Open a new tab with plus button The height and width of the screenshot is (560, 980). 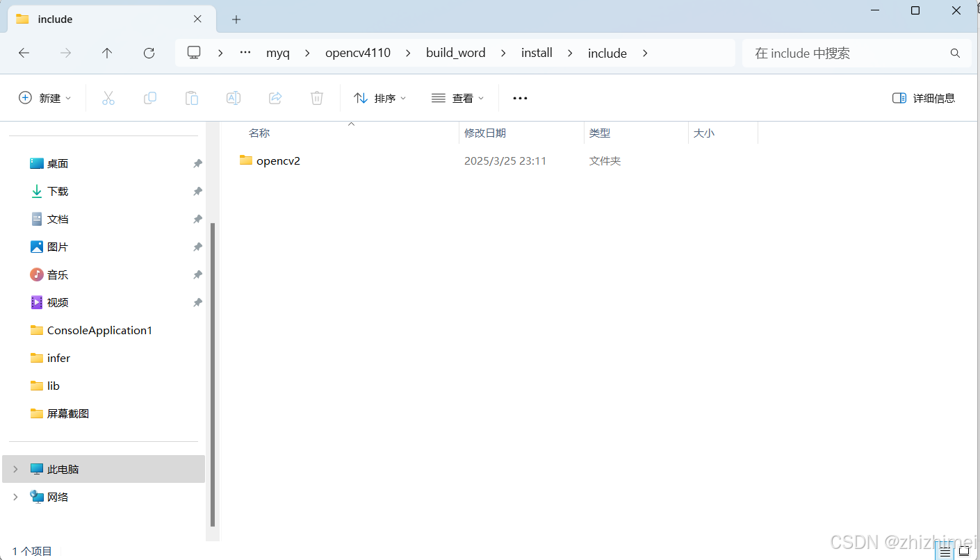[236, 19]
